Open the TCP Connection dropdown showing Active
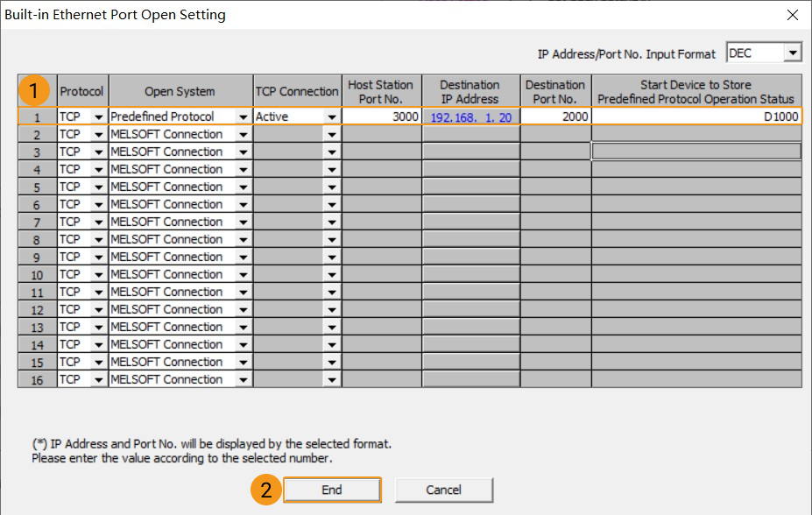 tap(330, 116)
